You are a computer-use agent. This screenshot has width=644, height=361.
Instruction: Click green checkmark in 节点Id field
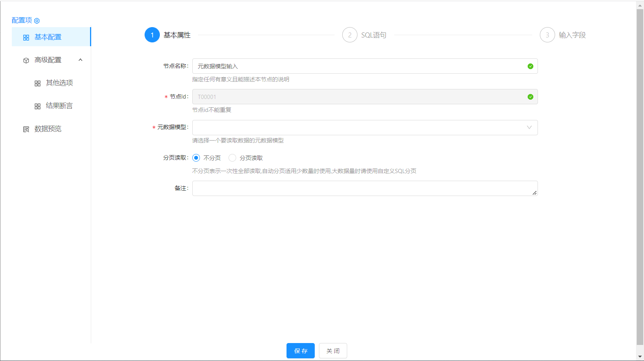tap(530, 97)
